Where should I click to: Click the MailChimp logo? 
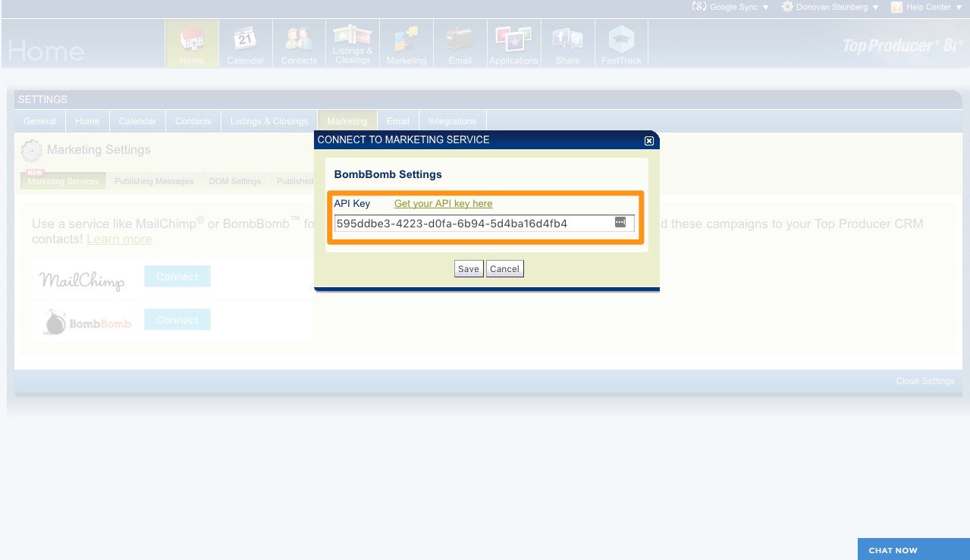tap(82, 280)
